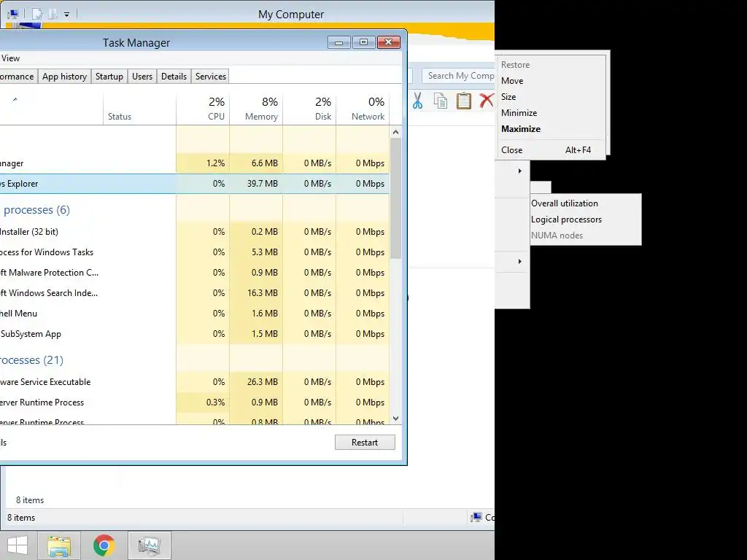Click the computer icon in the status bar
This screenshot has width=747, height=560.
click(x=476, y=517)
